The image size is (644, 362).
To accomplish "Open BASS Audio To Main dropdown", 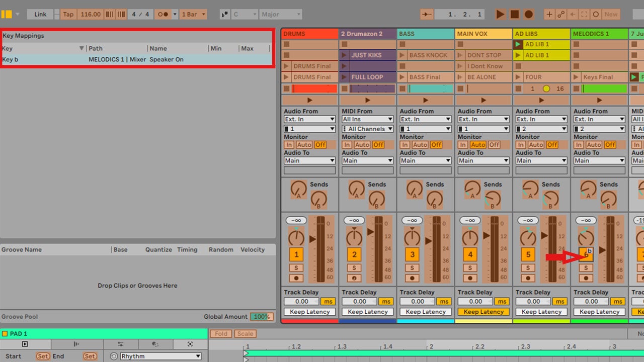I will pos(425,160).
